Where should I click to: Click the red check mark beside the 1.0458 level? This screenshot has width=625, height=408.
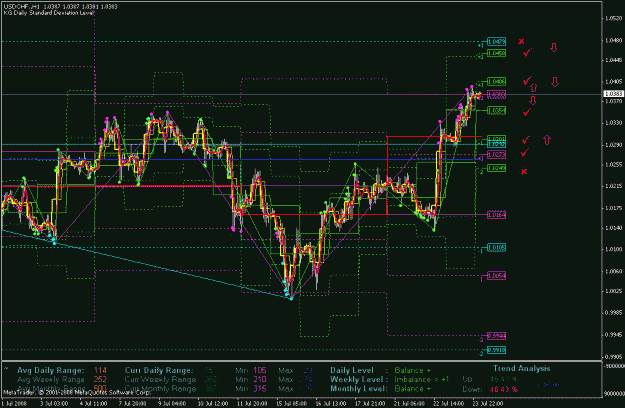coord(527,52)
